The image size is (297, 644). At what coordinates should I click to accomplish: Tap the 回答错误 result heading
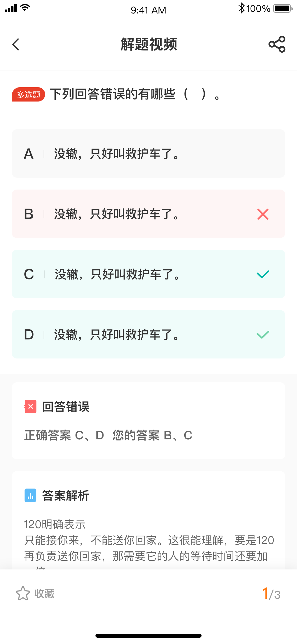tap(66, 407)
